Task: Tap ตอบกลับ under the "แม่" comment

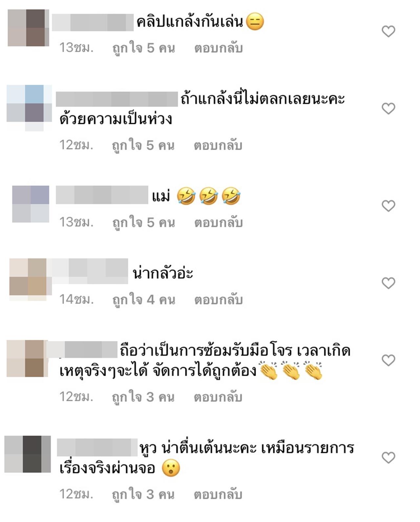Action: (219, 223)
